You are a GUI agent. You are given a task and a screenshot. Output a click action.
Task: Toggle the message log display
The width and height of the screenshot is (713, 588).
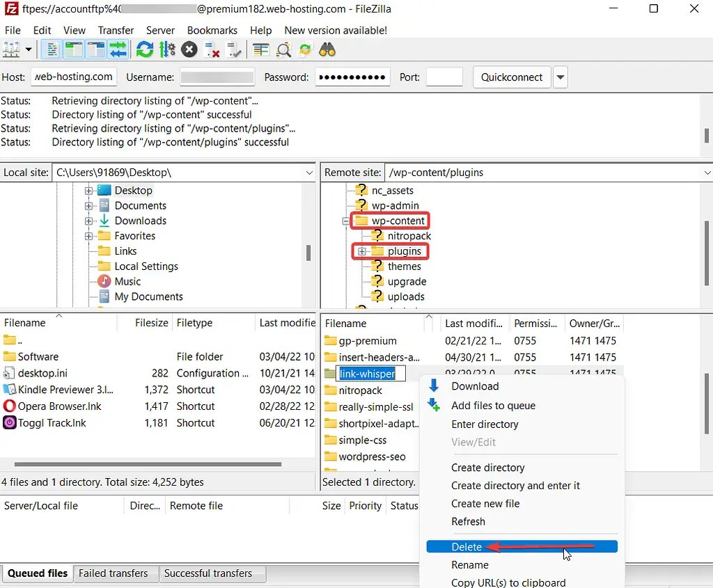coord(51,49)
